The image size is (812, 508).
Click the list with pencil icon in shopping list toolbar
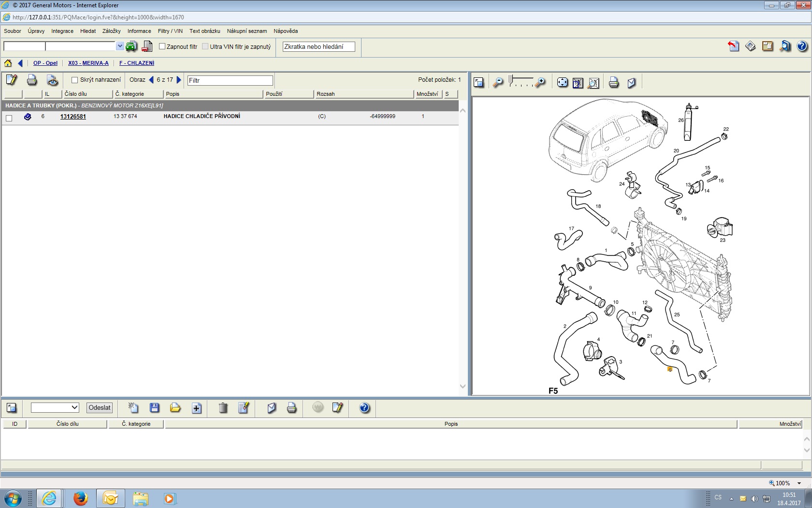pyautogui.click(x=244, y=408)
